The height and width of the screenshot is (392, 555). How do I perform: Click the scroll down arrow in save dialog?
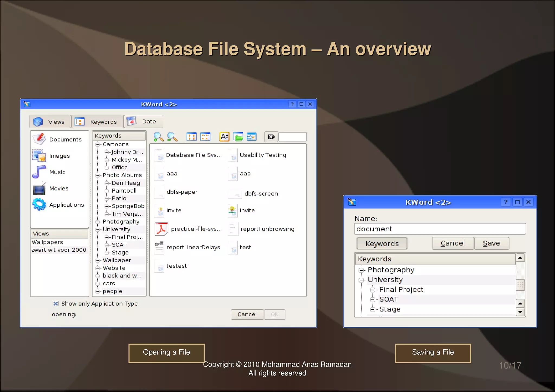pyautogui.click(x=520, y=312)
